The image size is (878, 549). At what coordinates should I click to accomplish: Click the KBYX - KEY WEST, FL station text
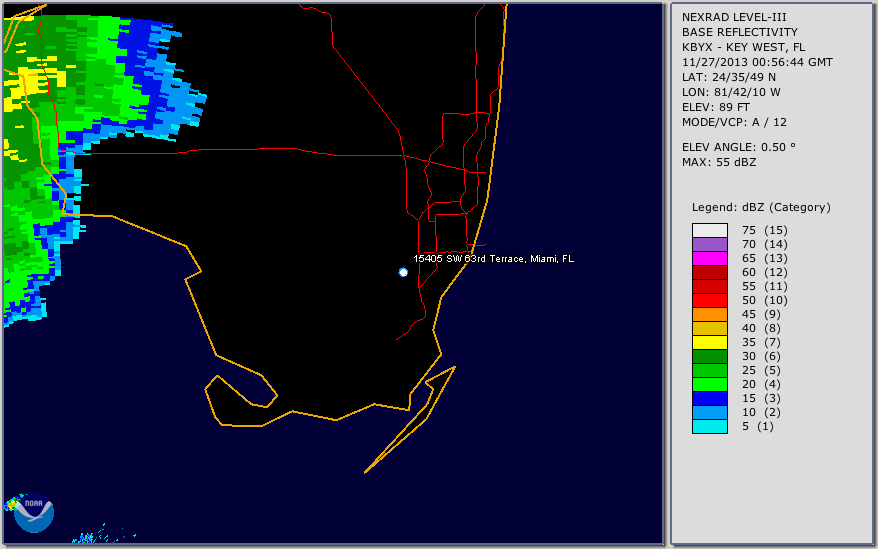pos(743,47)
